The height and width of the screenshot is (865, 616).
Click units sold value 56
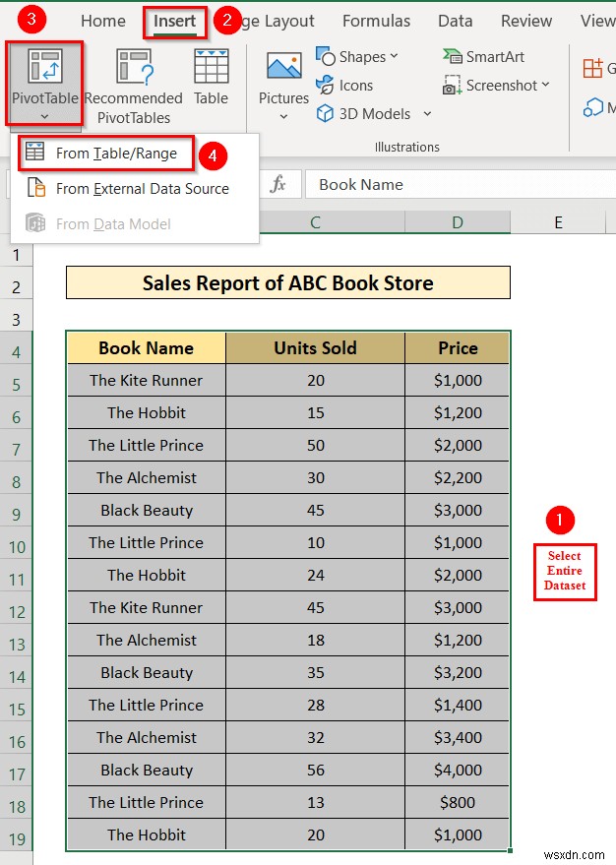pyautogui.click(x=315, y=771)
